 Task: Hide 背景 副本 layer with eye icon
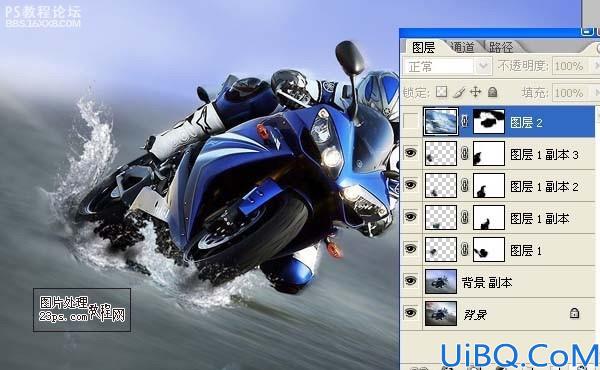click(x=411, y=281)
